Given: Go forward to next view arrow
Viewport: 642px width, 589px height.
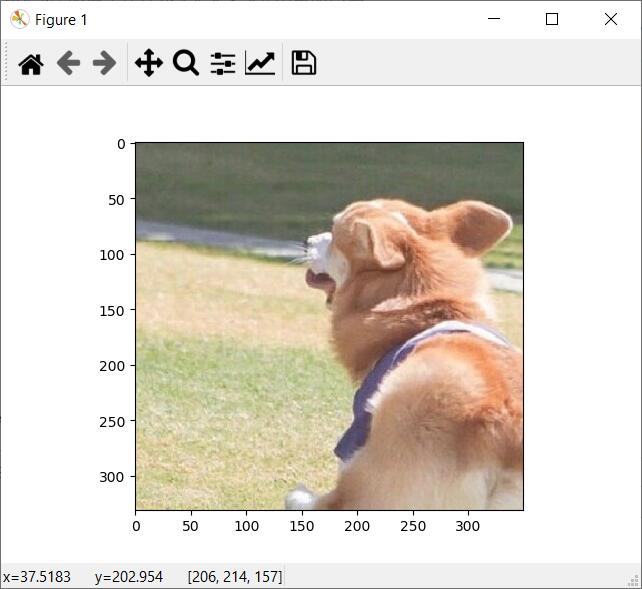Looking at the screenshot, I should (x=104, y=63).
